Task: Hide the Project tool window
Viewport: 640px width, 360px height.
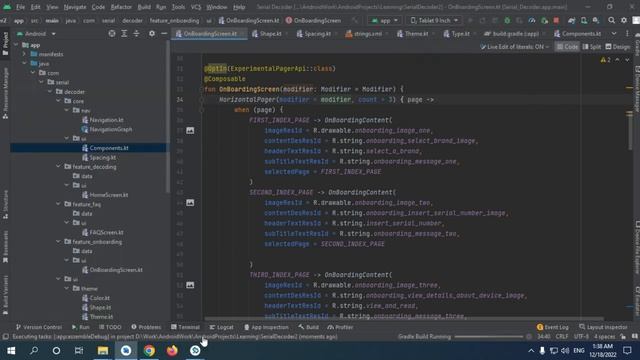Action: [x=164, y=33]
